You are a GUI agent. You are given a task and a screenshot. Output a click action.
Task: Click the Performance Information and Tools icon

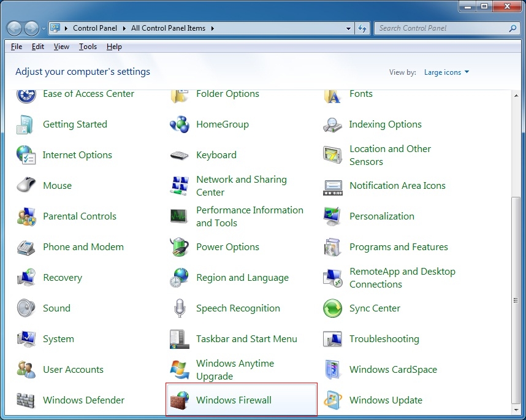178,216
